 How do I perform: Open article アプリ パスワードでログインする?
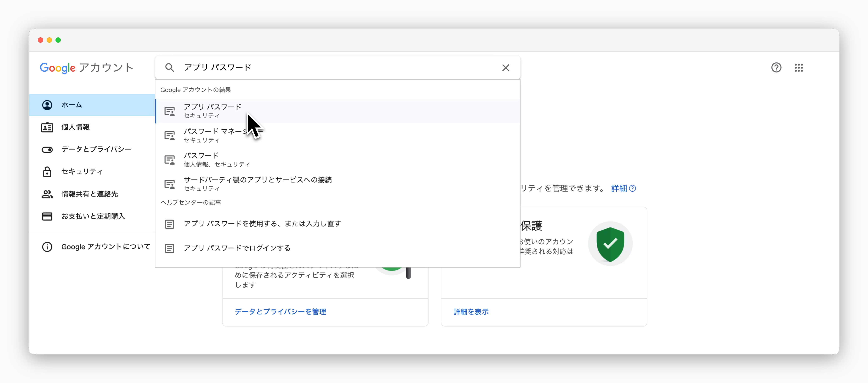(338, 248)
